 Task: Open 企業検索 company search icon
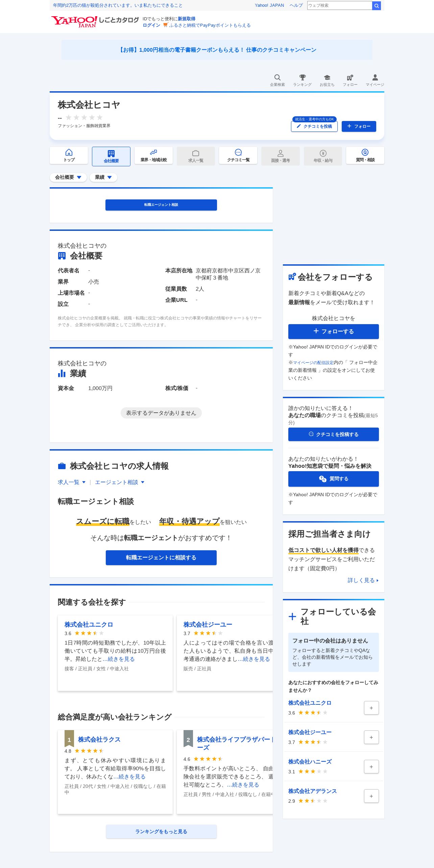coord(277,80)
